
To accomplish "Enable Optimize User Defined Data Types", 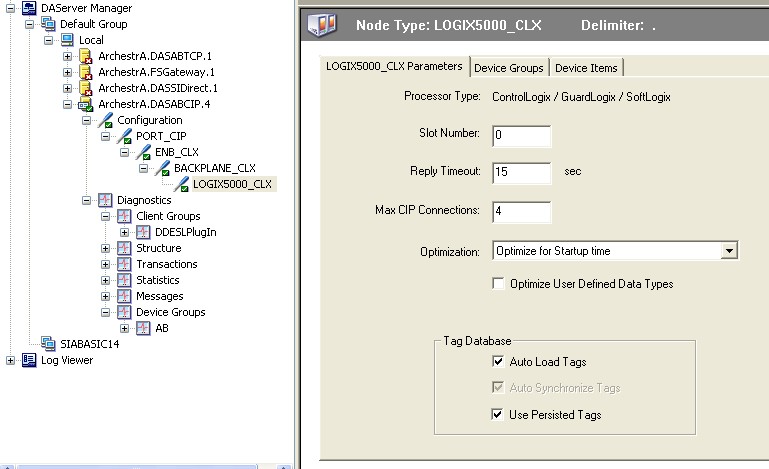I will tap(499, 284).
